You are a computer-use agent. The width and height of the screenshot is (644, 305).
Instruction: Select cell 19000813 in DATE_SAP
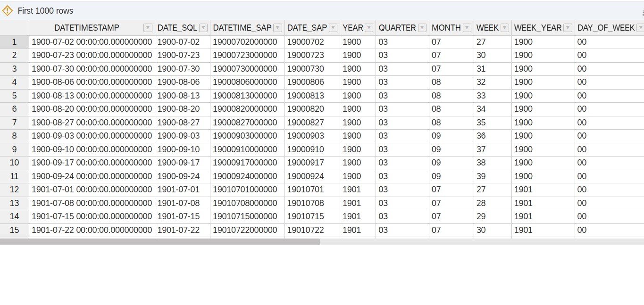[x=312, y=96]
